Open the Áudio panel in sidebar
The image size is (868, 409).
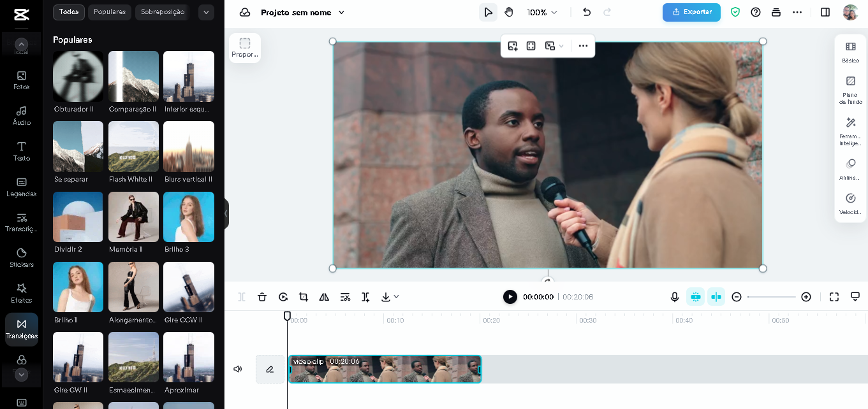pyautogui.click(x=21, y=116)
